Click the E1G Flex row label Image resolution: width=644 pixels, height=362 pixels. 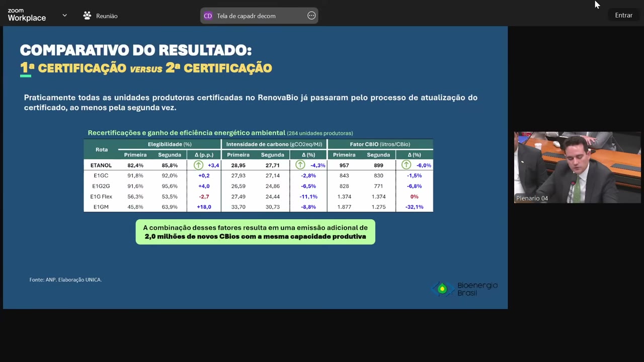101,197
